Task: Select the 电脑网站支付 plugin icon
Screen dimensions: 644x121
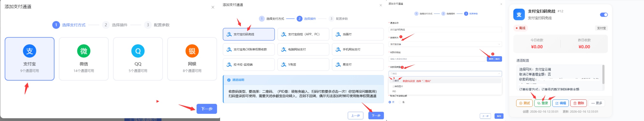Action: [283, 50]
